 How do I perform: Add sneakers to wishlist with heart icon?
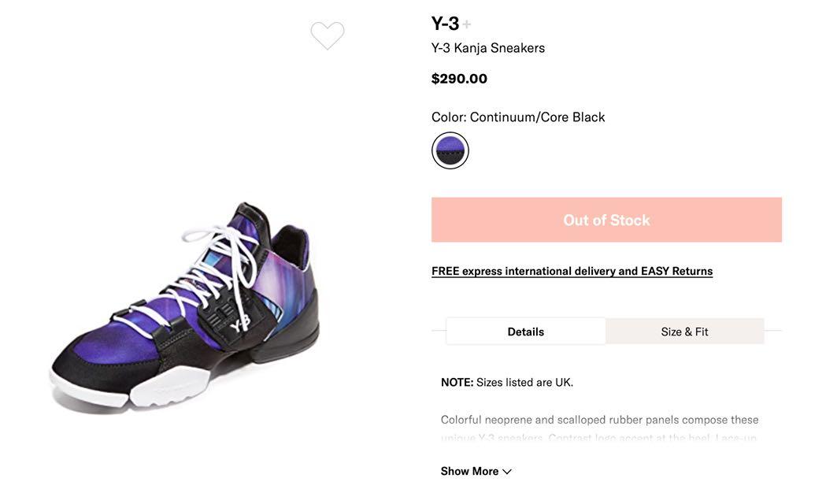click(327, 35)
